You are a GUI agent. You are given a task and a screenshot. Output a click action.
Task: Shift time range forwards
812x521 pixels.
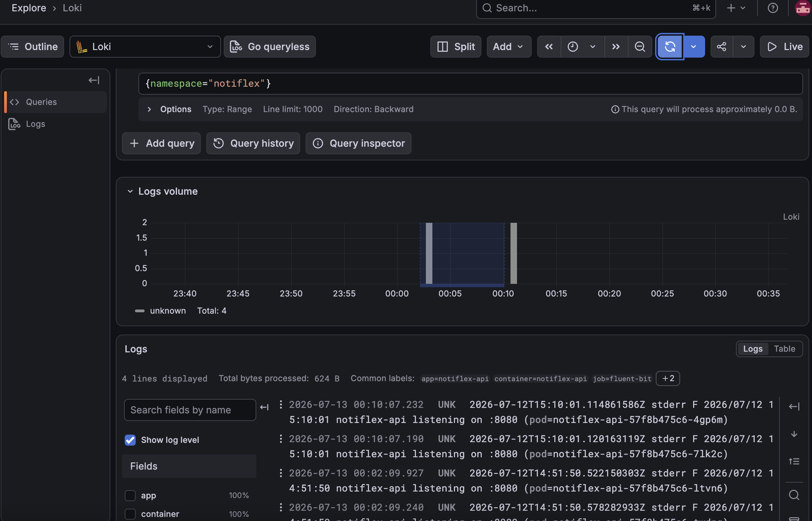coord(616,47)
